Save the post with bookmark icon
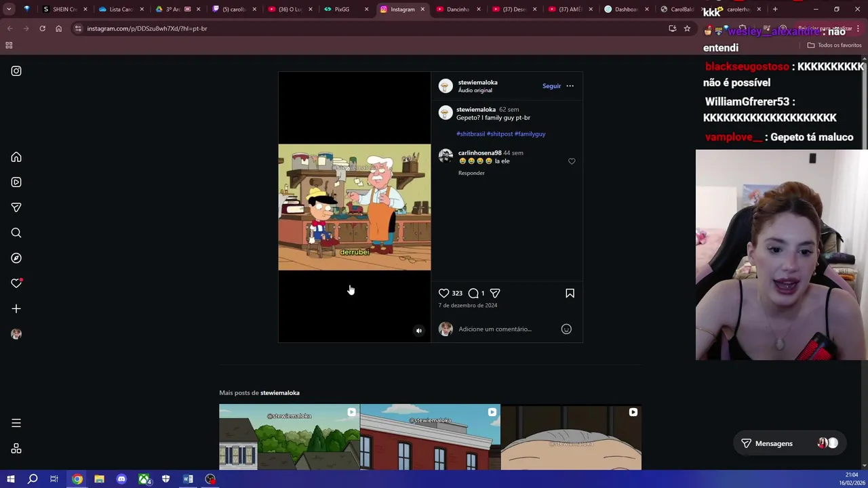 pyautogui.click(x=570, y=293)
